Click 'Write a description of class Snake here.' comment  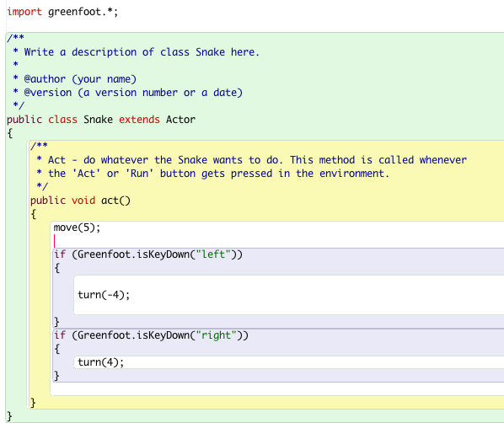pyautogui.click(x=142, y=52)
